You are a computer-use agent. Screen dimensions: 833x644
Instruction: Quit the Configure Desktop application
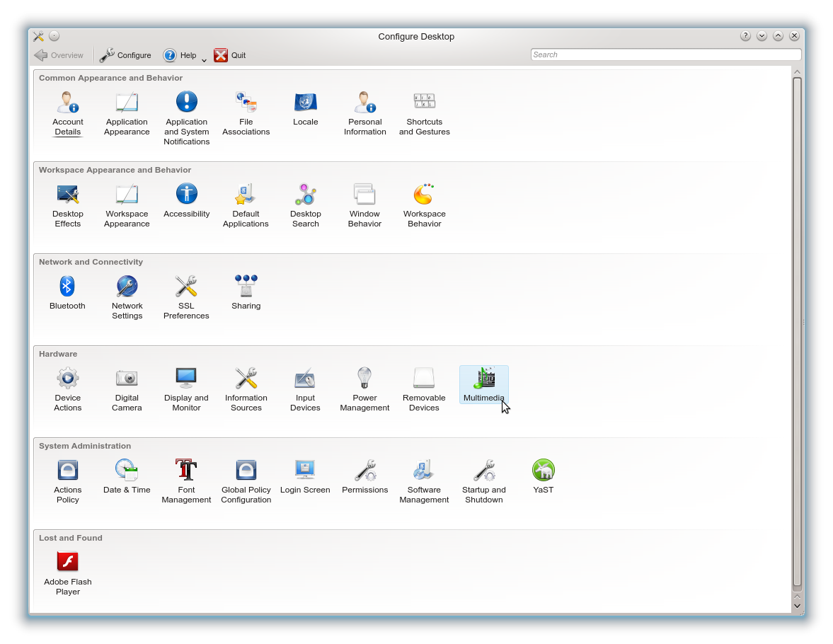(x=229, y=54)
